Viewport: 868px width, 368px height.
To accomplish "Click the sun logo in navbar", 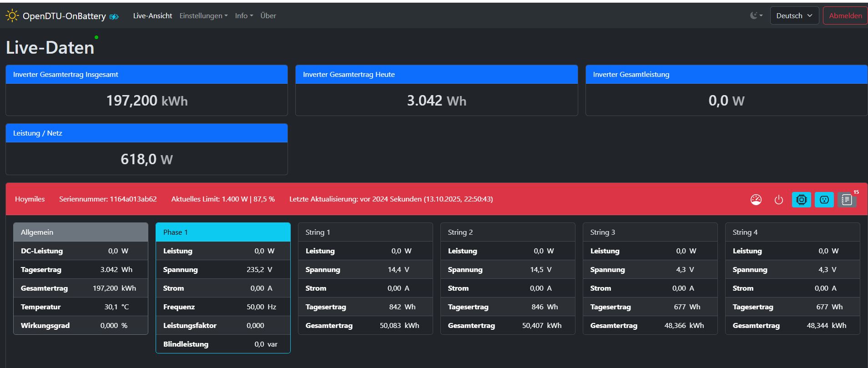I will point(12,16).
